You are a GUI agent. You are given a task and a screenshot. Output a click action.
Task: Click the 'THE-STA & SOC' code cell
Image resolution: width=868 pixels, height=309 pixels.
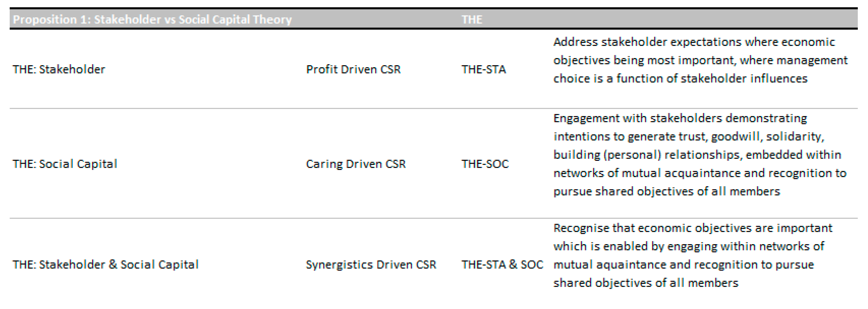(x=502, y=265)
